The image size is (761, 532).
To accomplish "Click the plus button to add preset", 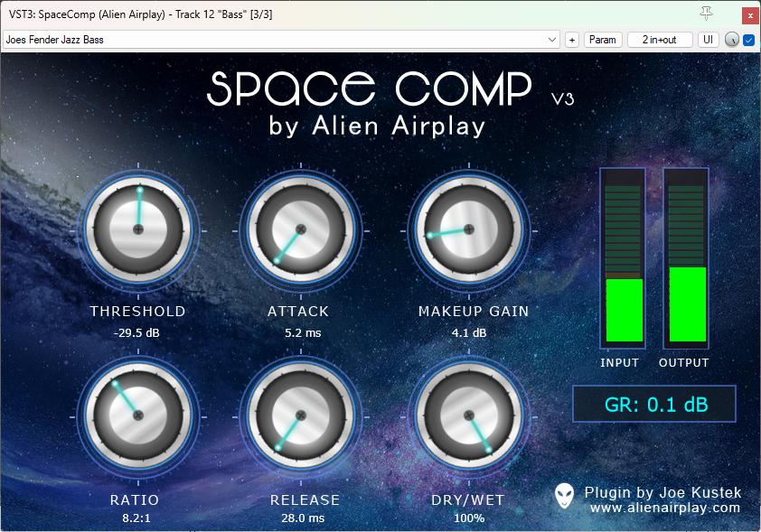I will click(571, 40).
